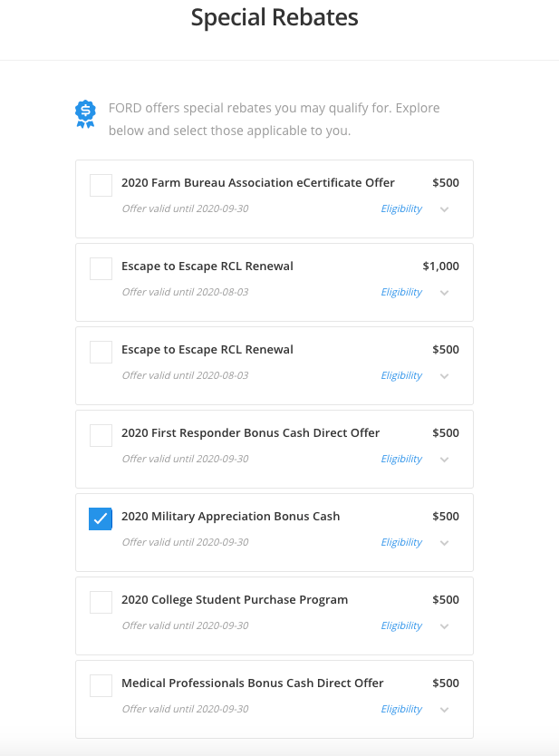Expand the Farm Bureau offer eligibility chevron
The width and height of the screenshot is (559, 756).
click(444, 209)
